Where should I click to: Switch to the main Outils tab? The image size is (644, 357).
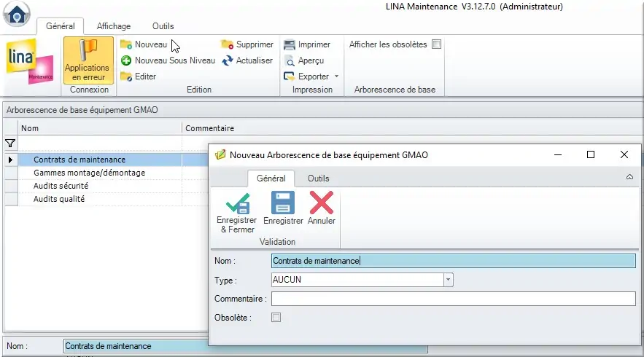163,26
